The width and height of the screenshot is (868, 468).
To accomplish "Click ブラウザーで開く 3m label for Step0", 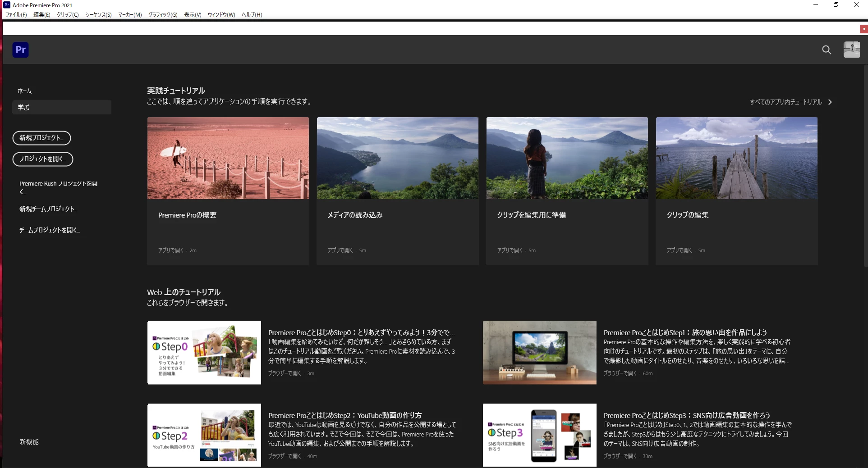I will (x=291, y=373).
